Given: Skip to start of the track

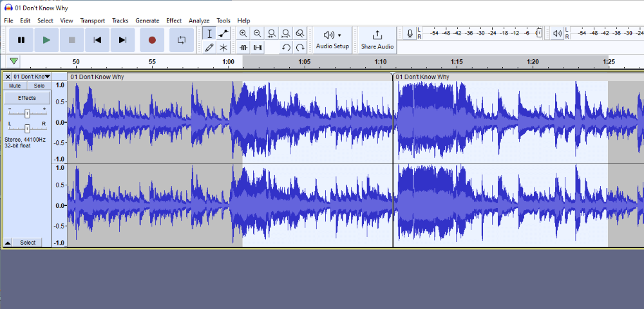Looking at the screenshot, I should [x=97, y=40].
